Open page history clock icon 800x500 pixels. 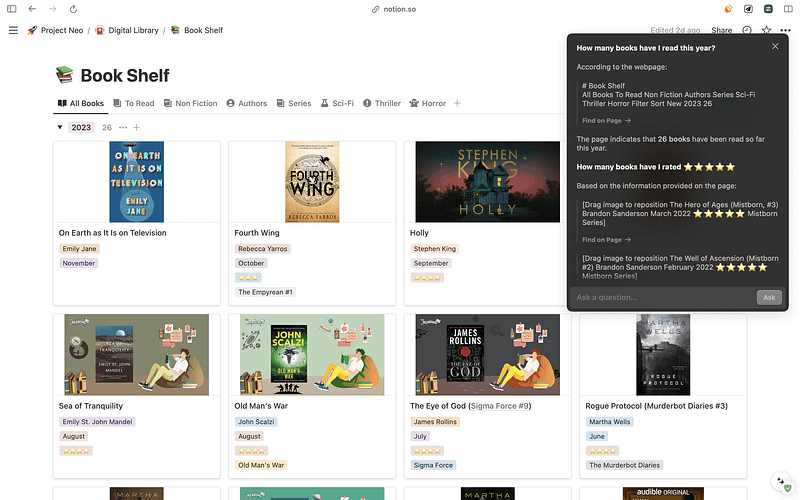click(x=747, y=30)
